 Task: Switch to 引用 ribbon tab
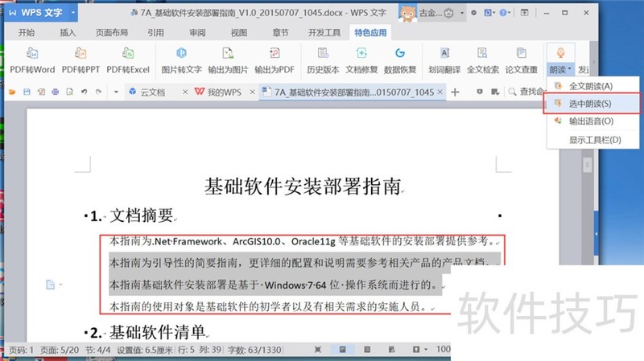[x=155, y=32]
